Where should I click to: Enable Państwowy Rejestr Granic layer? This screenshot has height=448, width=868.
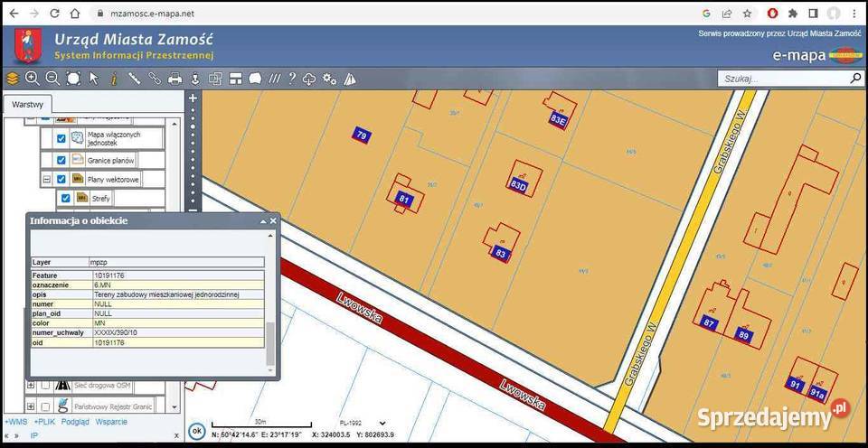click(45, 406)
